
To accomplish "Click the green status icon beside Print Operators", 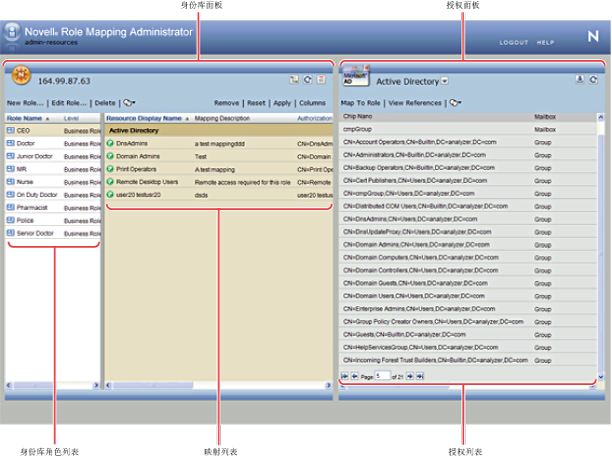I will [x=110, y=169].
